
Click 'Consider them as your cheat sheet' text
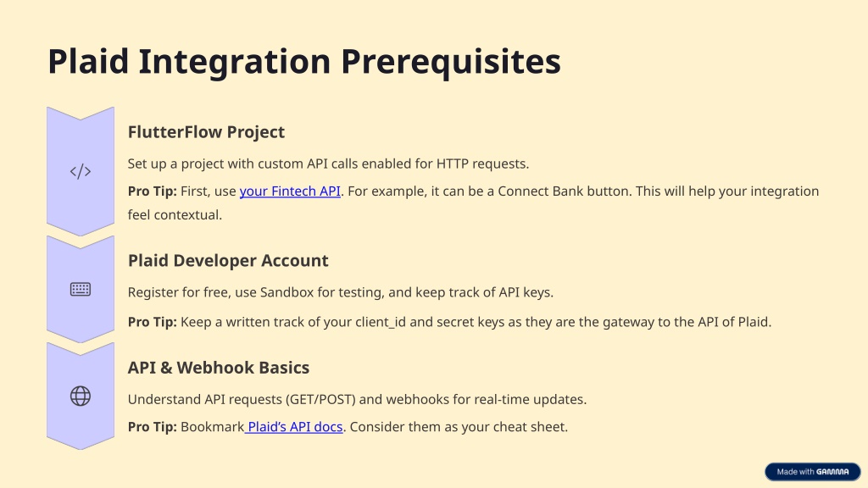click(459, 427)
